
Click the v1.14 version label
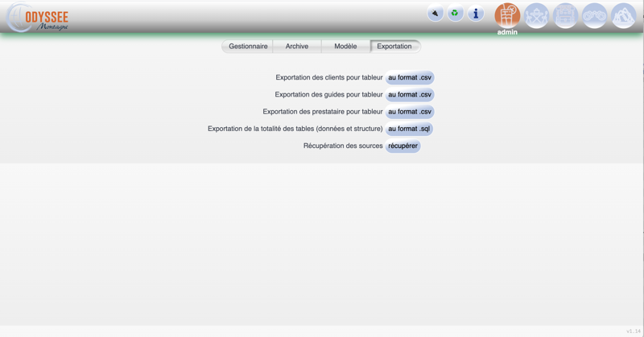[x=633, y=331]
